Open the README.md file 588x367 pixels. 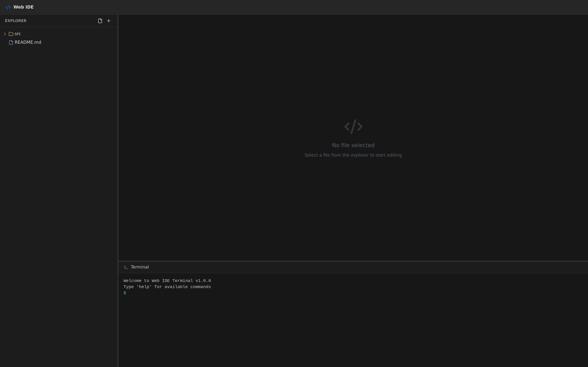pyautogui.click(x=28, y=42)
